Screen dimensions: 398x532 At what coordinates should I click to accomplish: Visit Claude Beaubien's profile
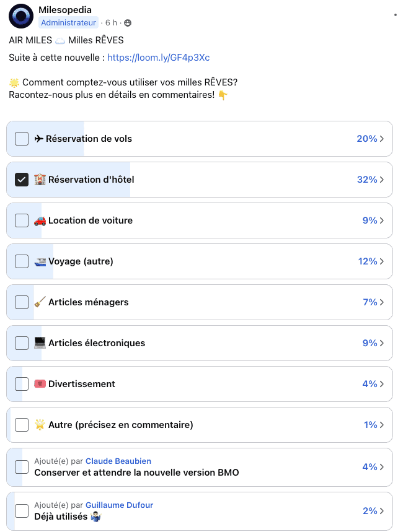coord(118,461)
